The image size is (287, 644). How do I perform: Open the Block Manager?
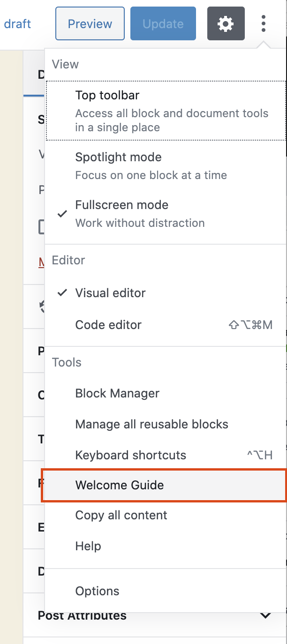[117, 393]
